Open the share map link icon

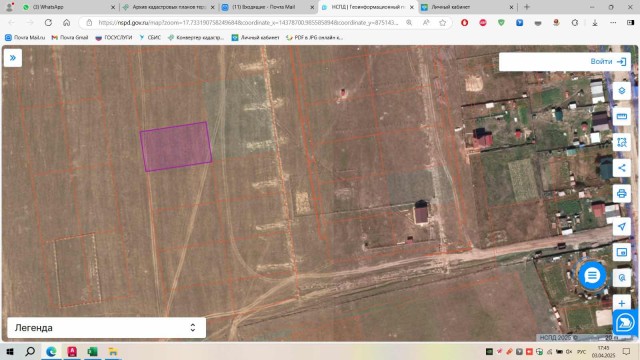pyautogui.click(x=621, y=168)
